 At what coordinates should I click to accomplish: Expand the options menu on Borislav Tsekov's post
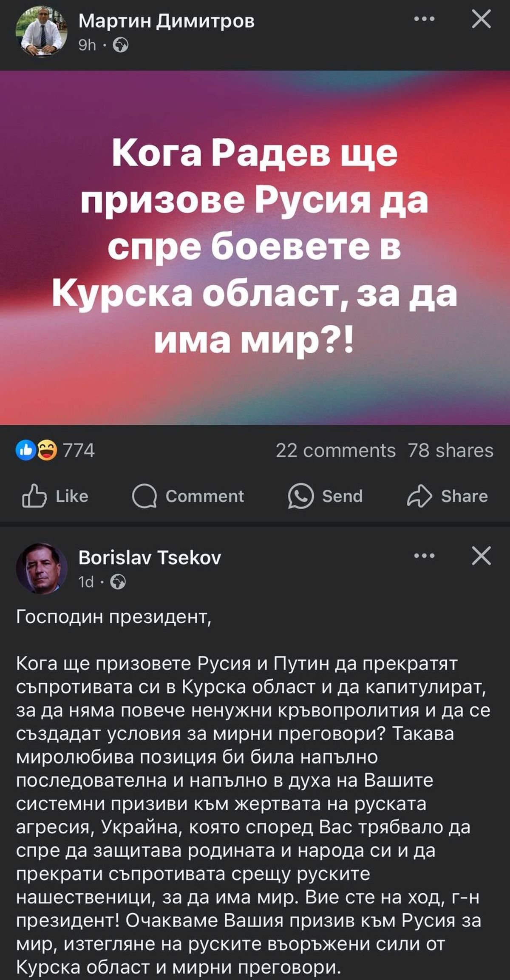(x=424, y=556)
